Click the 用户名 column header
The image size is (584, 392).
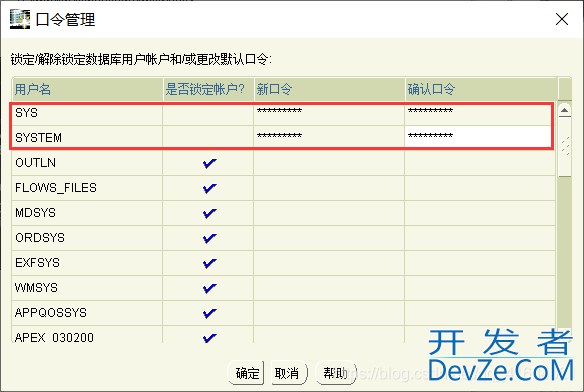[x=88, y=89]
